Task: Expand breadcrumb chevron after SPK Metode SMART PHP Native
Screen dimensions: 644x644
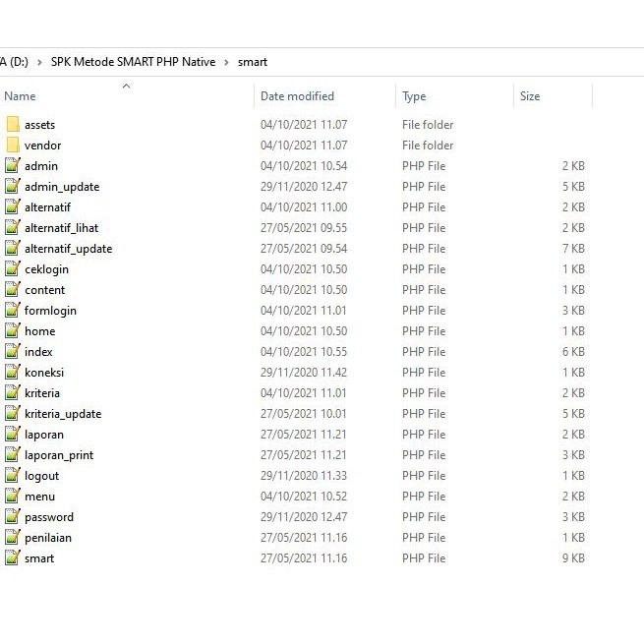Action: click(x=226, y=62)
